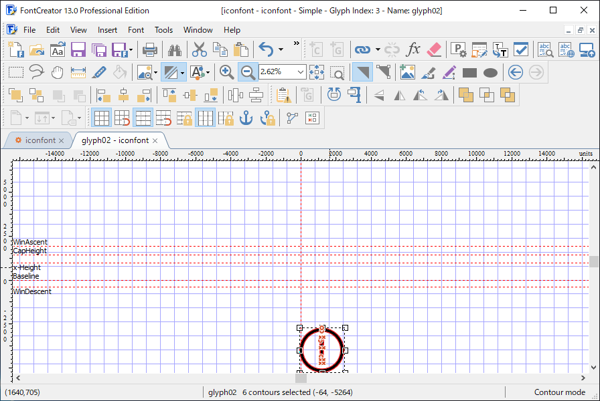This screenshot has height=401, width=600.
Task: Undo the last action
Action: click(266, 50)
